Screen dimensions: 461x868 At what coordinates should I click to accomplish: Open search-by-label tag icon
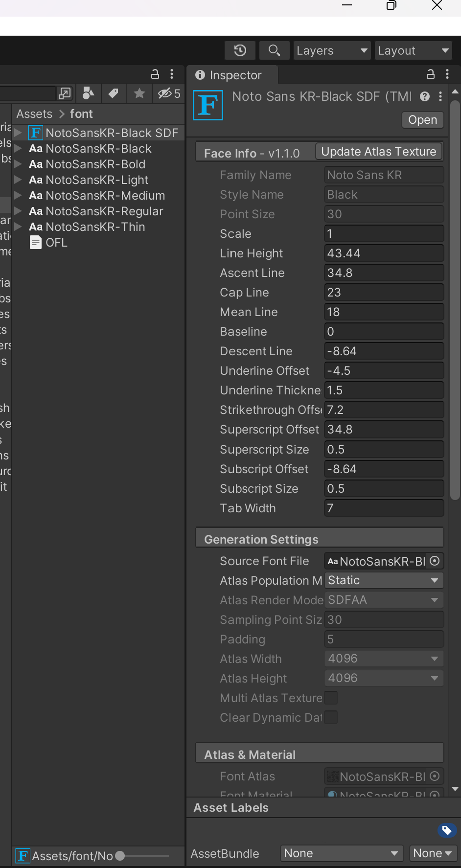click(x=114, y=93)
